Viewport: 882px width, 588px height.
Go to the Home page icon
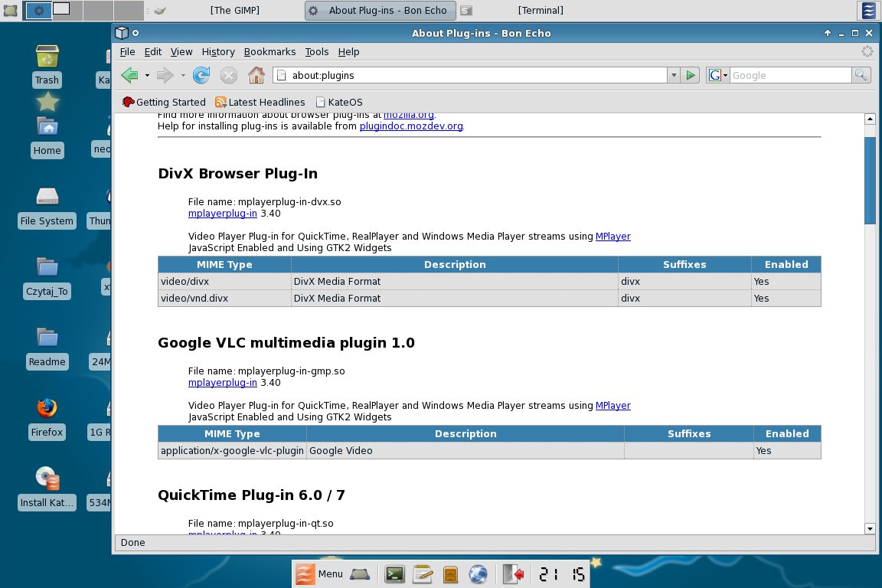tap(256, 75)
